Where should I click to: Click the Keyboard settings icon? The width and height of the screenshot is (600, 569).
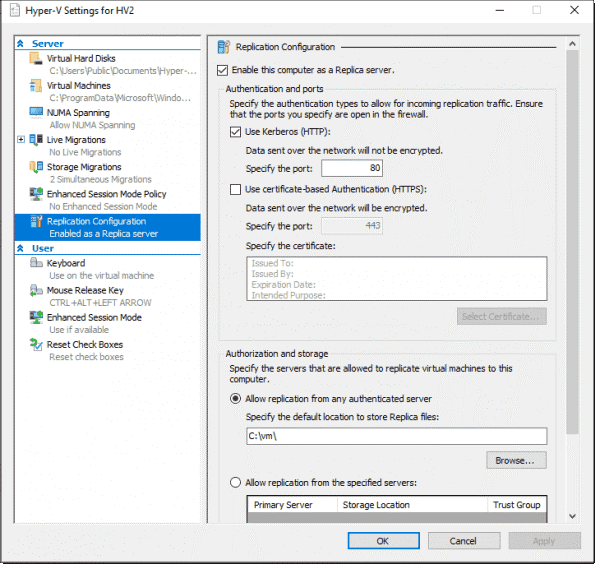pyautogui.click(x=36, y=263)
